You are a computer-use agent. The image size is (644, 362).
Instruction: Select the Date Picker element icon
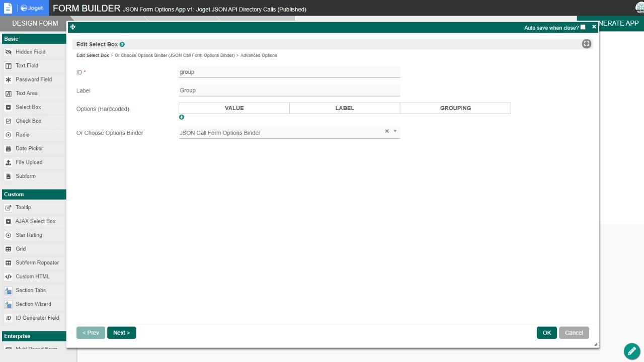click(9, 149)
